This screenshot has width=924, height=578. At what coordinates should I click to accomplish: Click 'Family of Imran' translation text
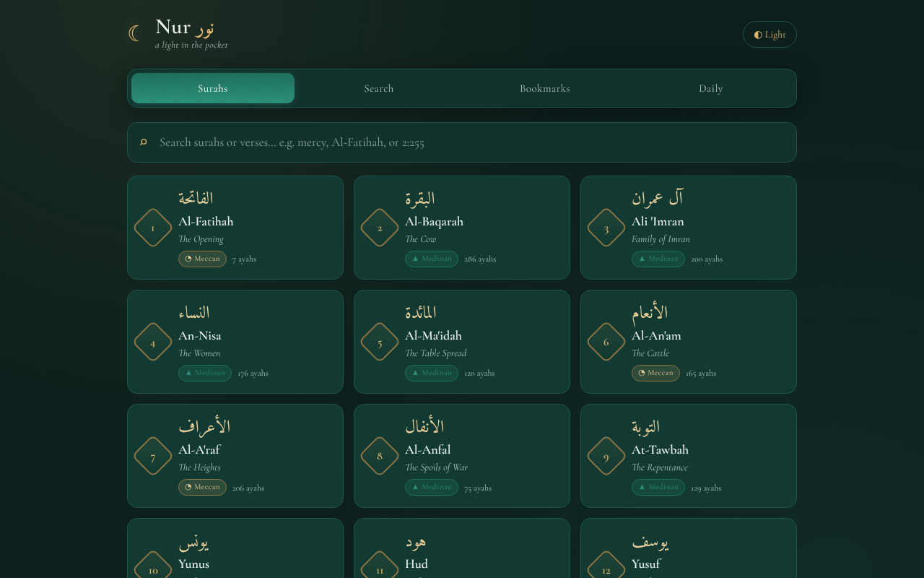point(661,239)
